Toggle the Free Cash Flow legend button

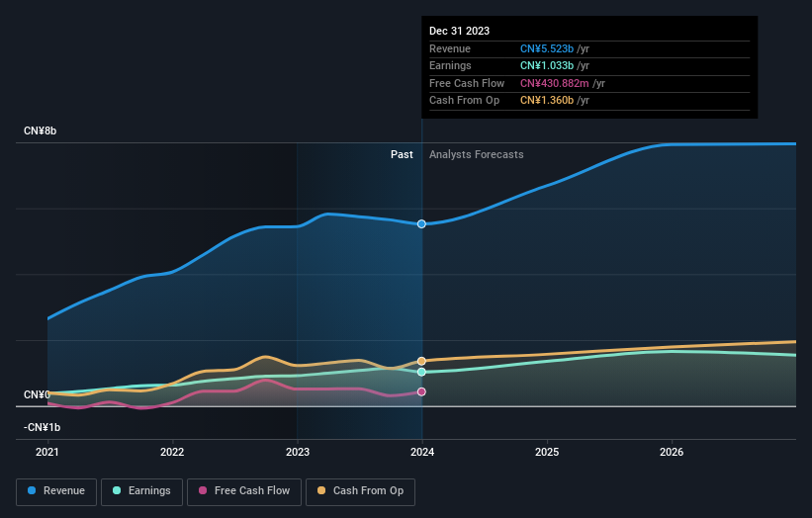pyautogui.click(x=244, y=491)
